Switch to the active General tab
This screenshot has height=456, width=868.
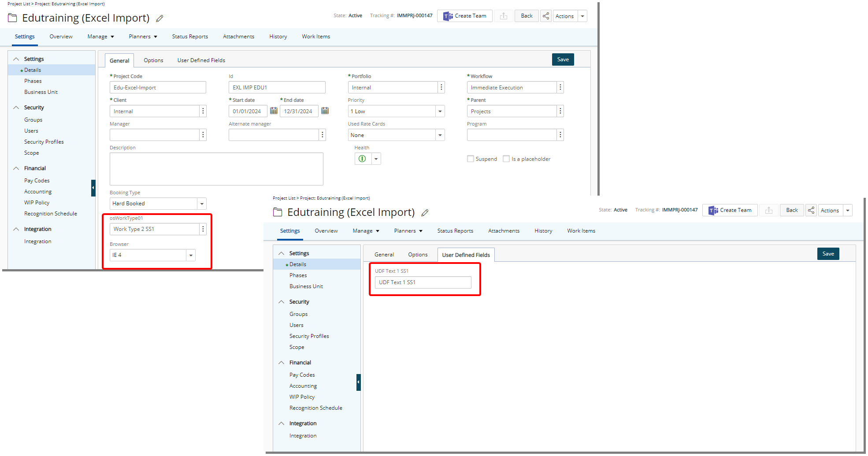[x=119, y=60]
